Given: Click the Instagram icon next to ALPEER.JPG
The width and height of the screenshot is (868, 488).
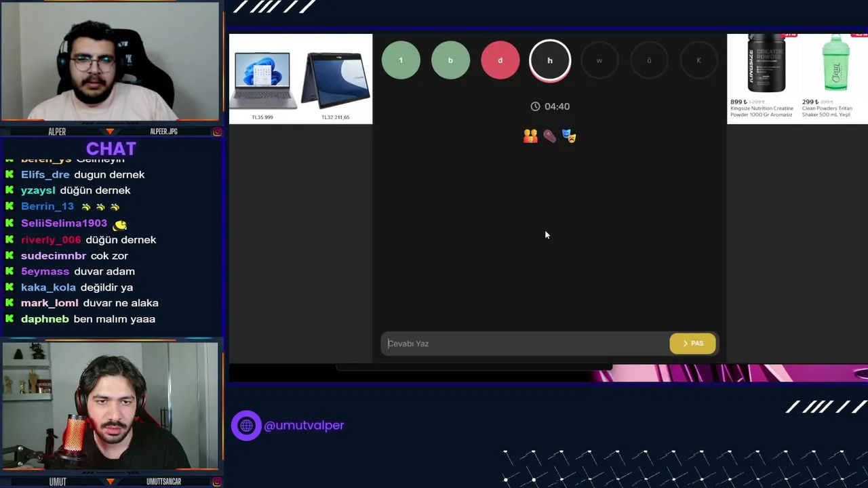Looking at the screenshot, I should point(217,131).
